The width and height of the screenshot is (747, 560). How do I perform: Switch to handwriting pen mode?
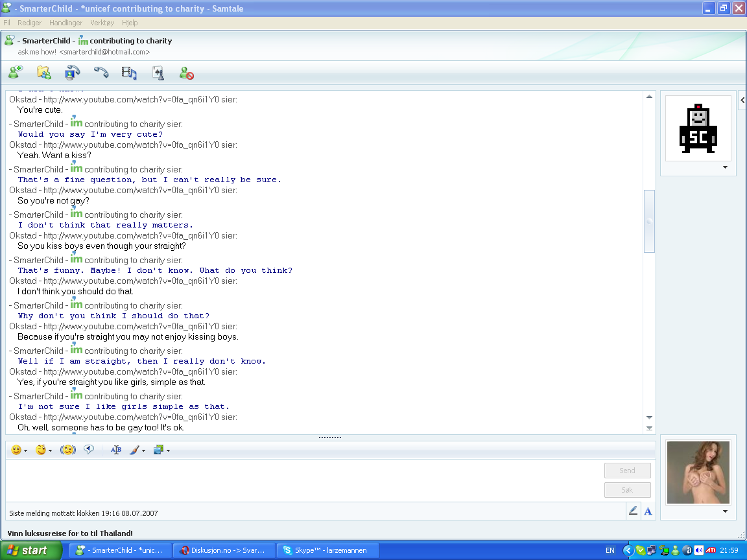(x=633, y=511)
